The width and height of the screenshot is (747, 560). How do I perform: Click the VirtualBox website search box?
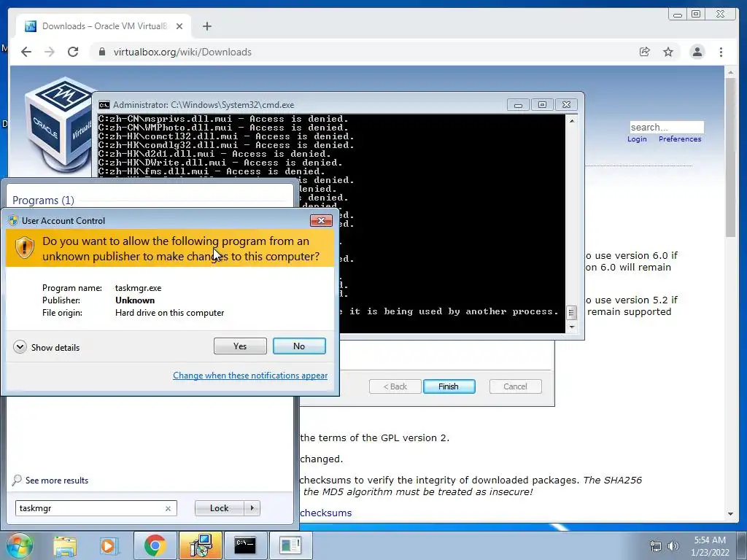coord(667,127)
